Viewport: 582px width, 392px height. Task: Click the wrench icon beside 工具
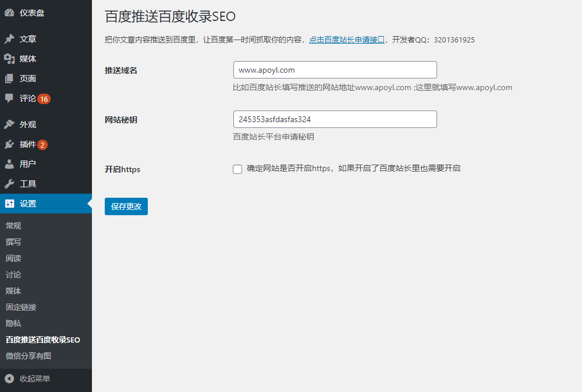pyautogui.click(x=9, y=184)
